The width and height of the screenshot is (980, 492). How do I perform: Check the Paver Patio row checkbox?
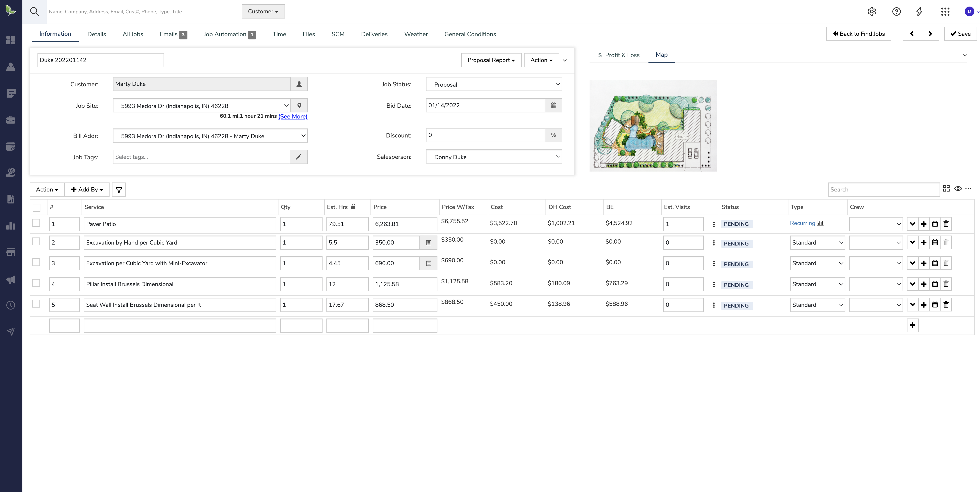[x=36, y=223]
